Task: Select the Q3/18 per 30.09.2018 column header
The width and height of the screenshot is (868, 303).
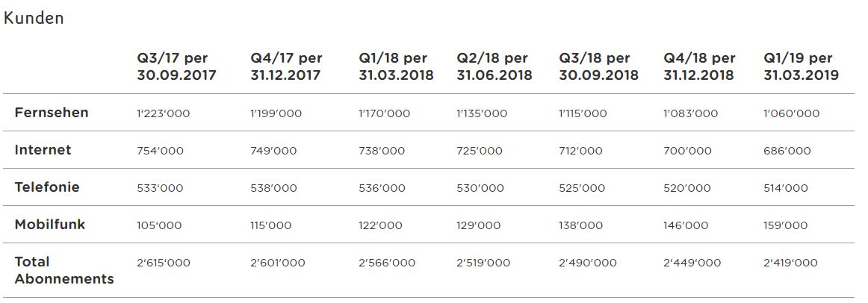Action: coord(598,66)
